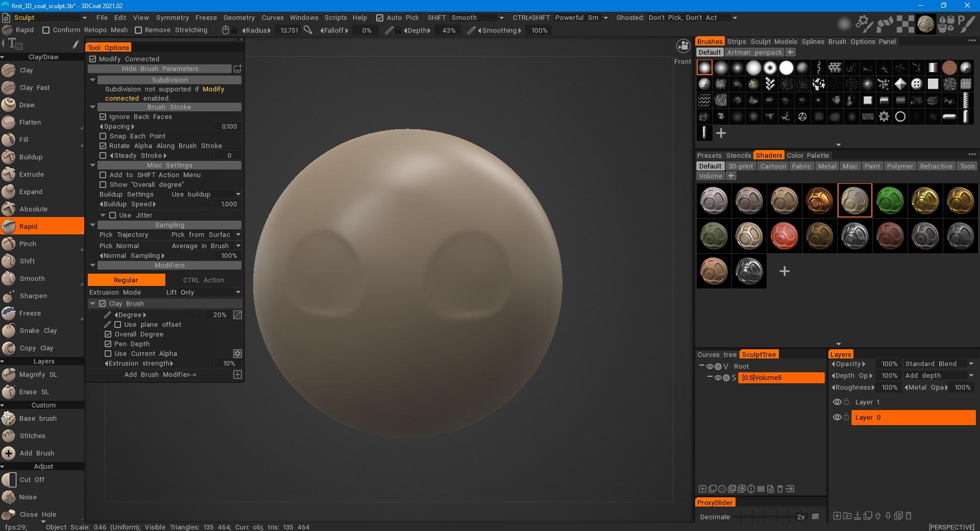Viewport: 980px width, 531px height.
Task: Collapse the Brush Stroke section
Action: tap(93, 107)
